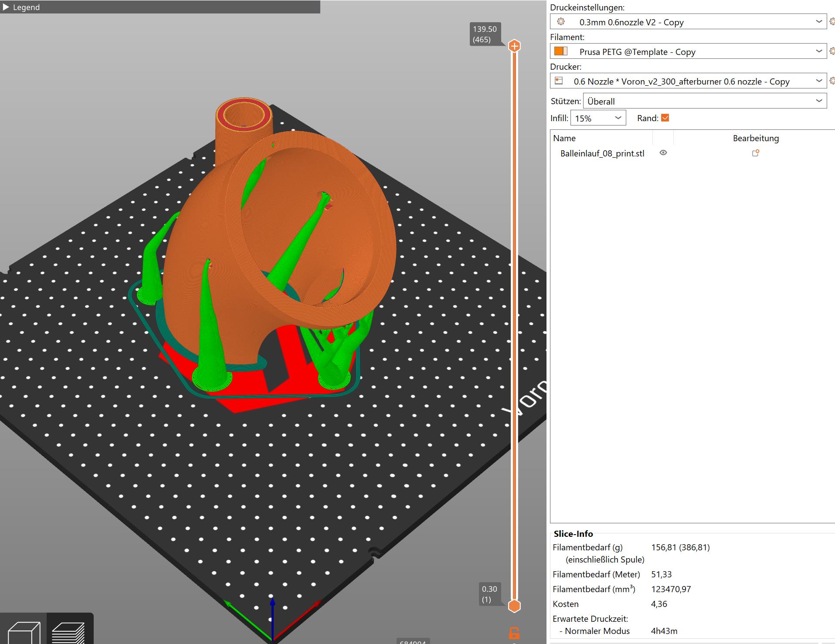
Task: Click the vertical layer slider track
Action: pos(515,326)
